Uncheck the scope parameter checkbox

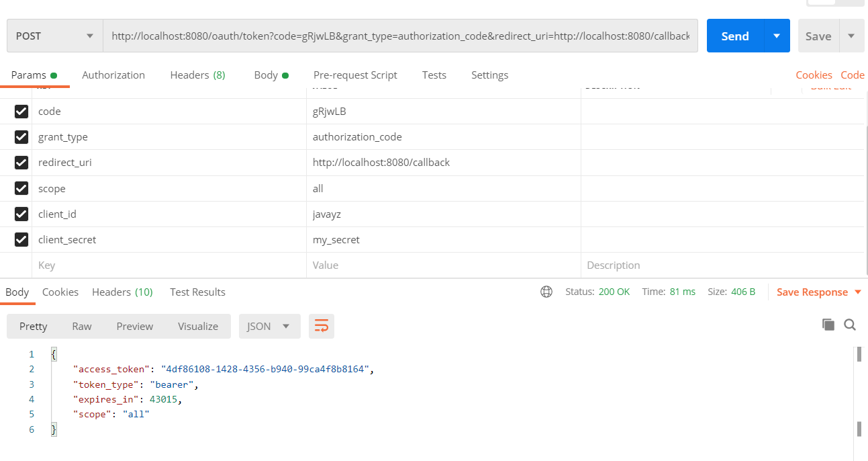[x=21, y=188]
